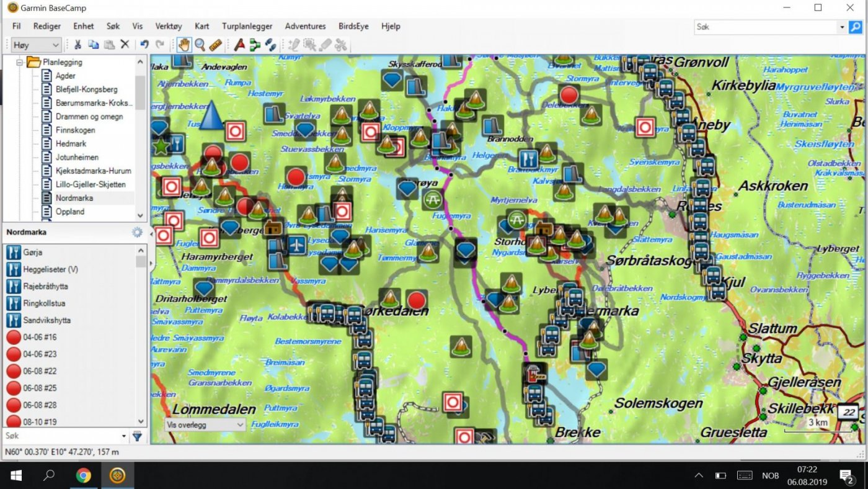Select the Hand pan tool

click(184, 45)
